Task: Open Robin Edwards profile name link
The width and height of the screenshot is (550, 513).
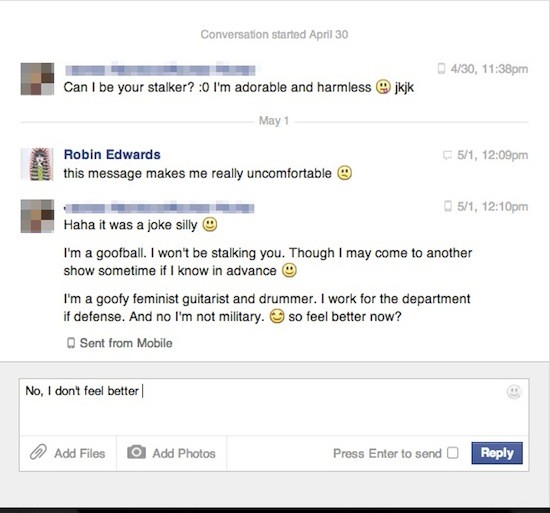Action: coord(112,154)
